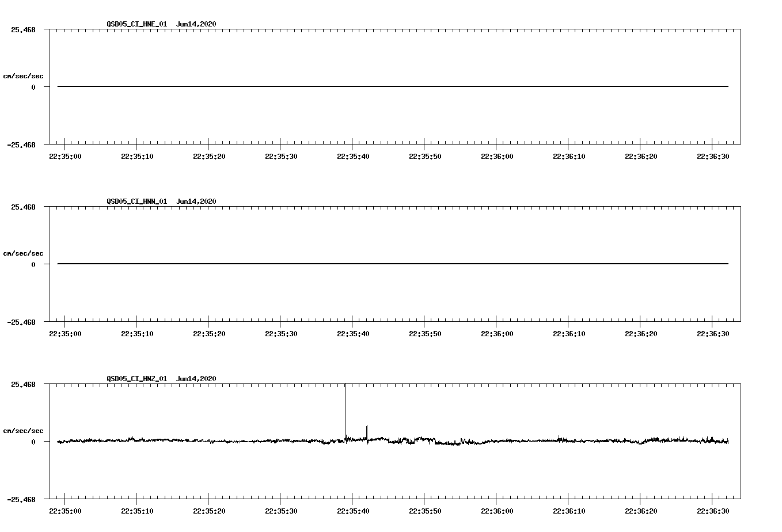Click the QSD05_CI_HNE_01 plot title
Screen dimensions: 782x532
161,24
